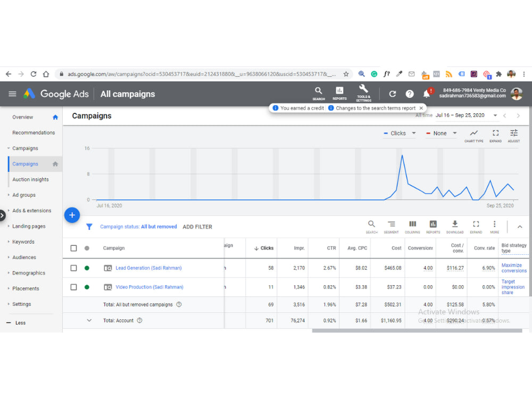Open the Maximize conversions bid strategy link

[514, 268]
